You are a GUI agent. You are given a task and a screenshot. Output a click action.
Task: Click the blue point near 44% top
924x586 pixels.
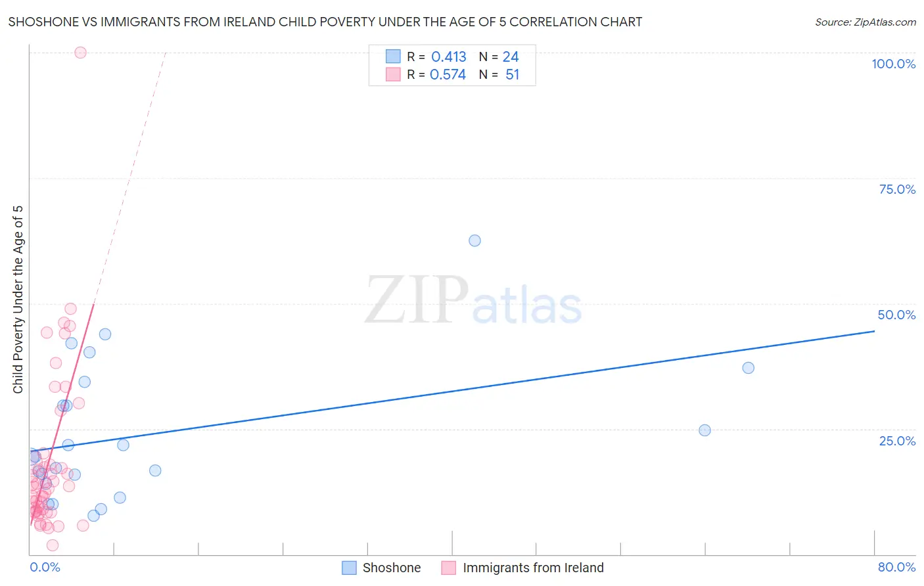104,334
